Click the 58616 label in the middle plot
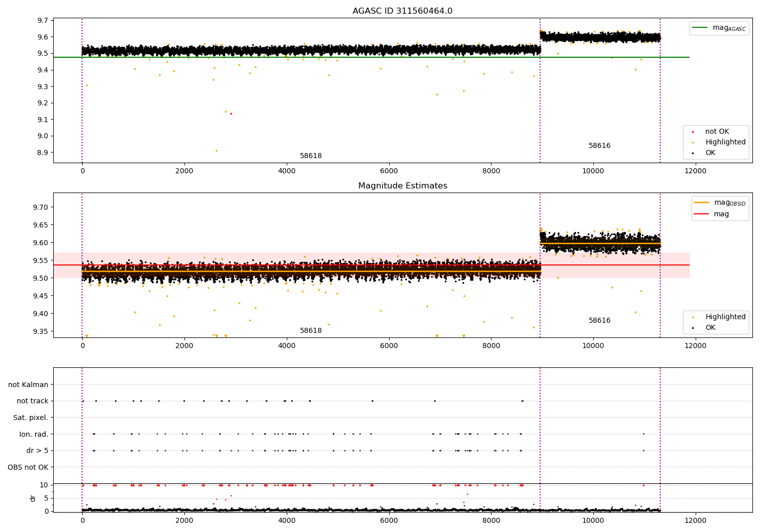The image size is (760, 532). [x=599, y=321]
